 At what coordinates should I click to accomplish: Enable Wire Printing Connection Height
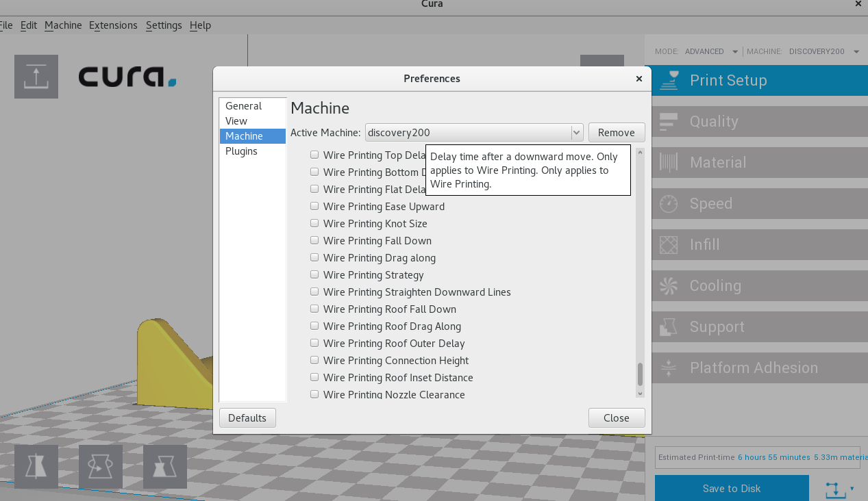(314, 360)
